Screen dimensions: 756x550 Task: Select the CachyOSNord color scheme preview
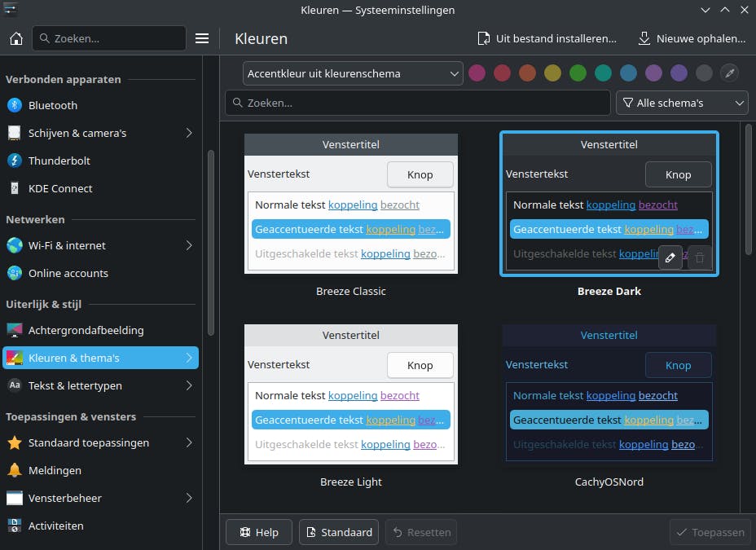(609, 394)
